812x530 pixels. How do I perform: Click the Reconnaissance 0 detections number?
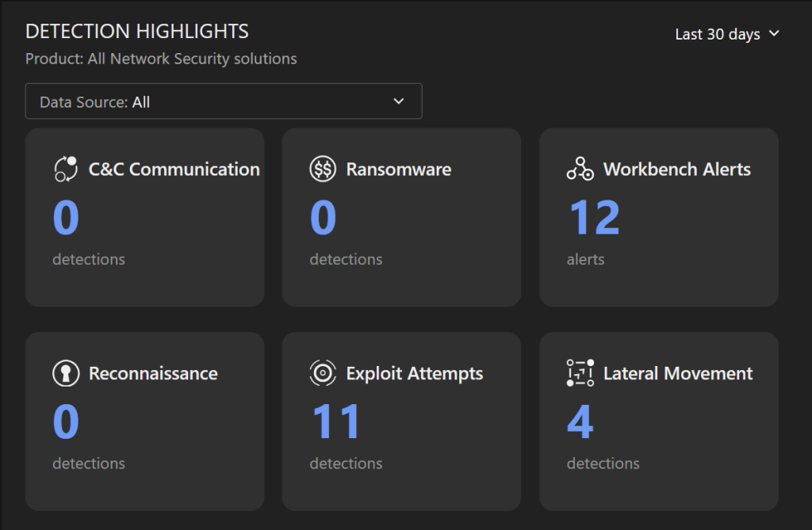[x=66, y=421]
